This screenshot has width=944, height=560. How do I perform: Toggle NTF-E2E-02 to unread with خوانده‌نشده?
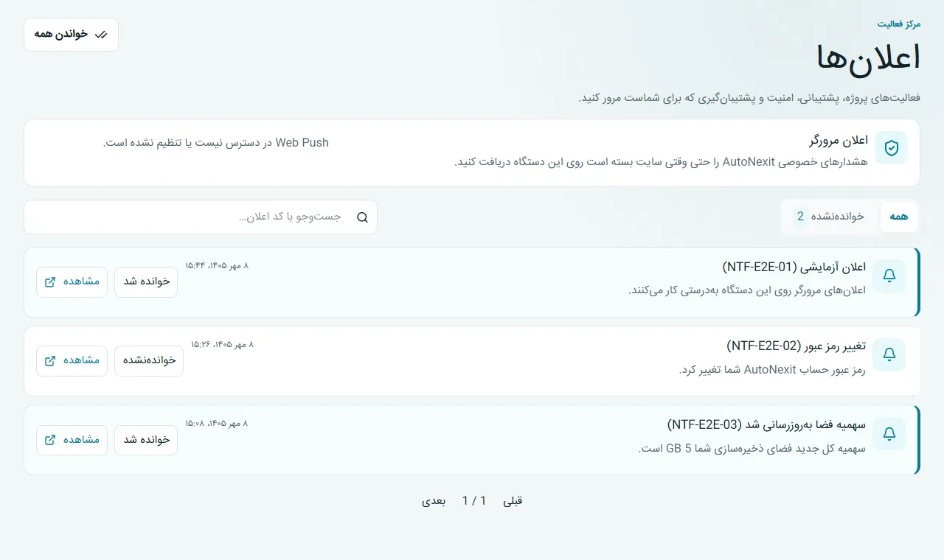[x=149, y=361]
